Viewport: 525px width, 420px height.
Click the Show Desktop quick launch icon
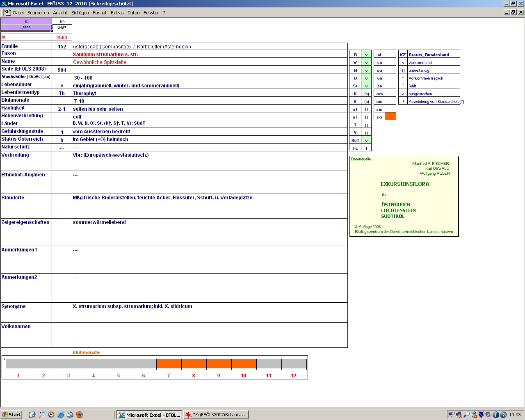point(42,415)
